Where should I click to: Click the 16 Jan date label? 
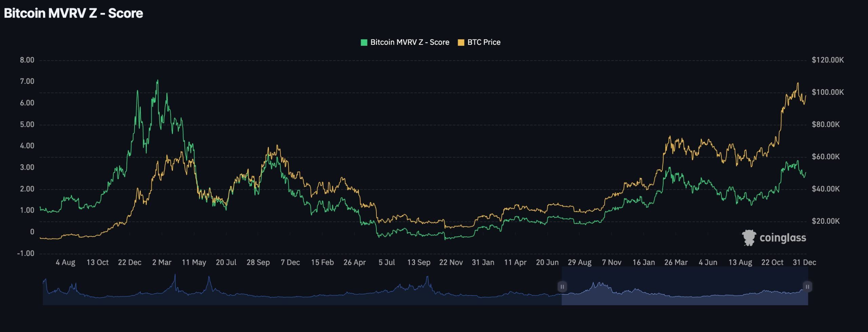coord(644,262)
